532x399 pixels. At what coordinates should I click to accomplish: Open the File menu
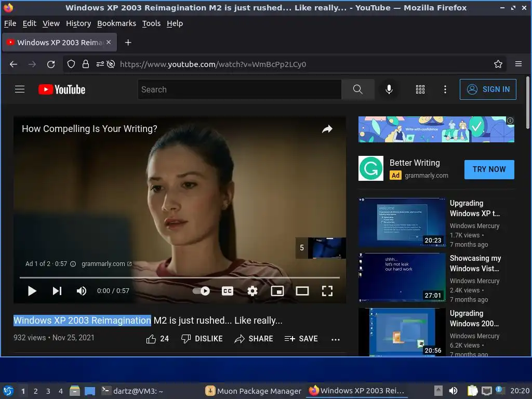[x=10, y=23]
